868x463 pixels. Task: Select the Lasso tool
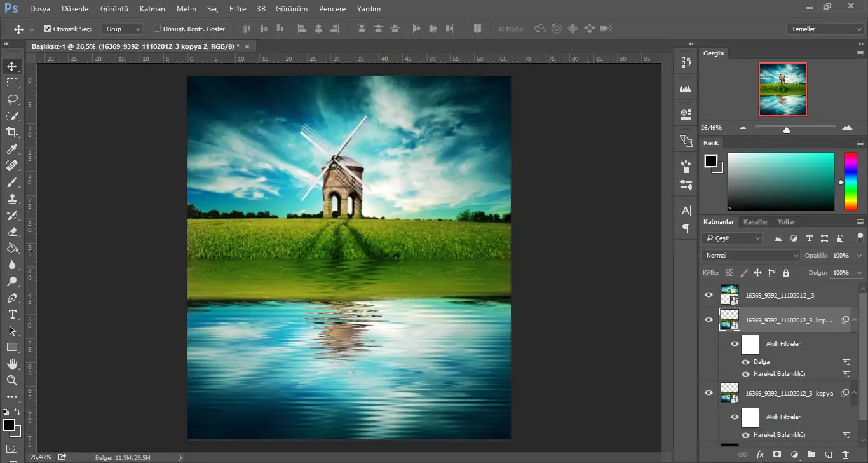12,99
